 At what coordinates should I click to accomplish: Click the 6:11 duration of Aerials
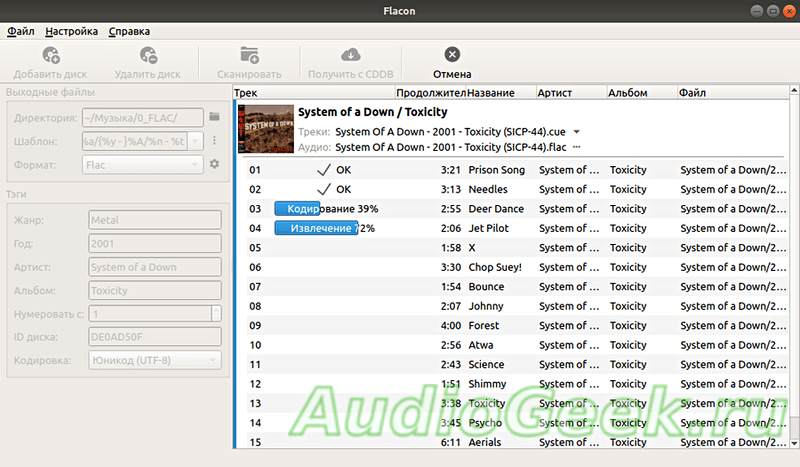(451, 442)
